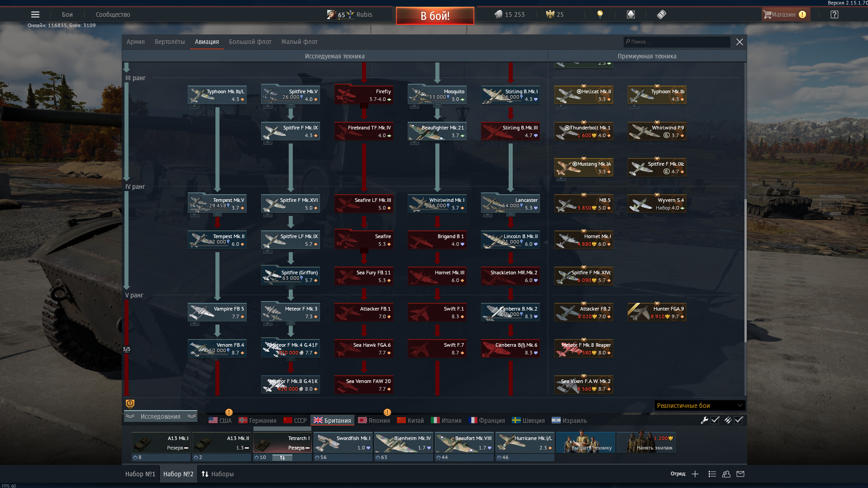Select the Израиль nation
The height and width of the screenshot is (488, 868).
(x=569, y=421)
